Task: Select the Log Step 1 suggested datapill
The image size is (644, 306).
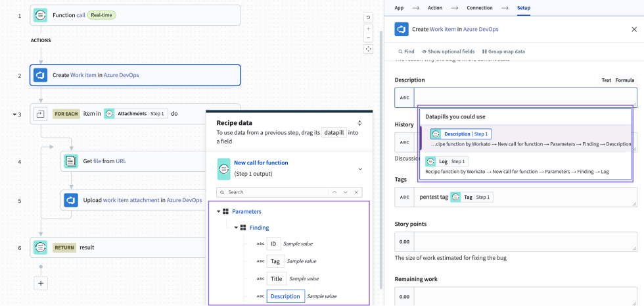Action: pyautogui.click(x=447, y=162)
